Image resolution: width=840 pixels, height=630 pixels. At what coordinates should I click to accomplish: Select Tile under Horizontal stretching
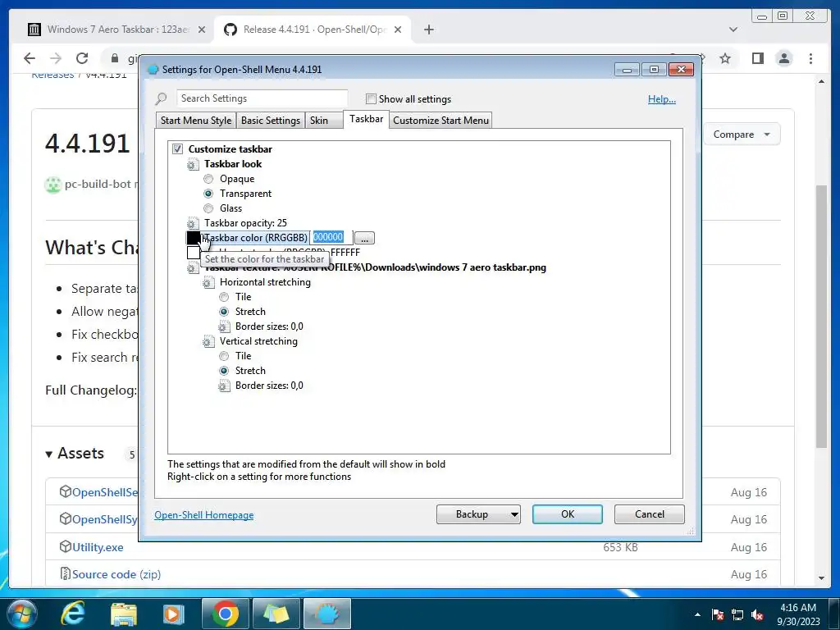pos(224,297)
